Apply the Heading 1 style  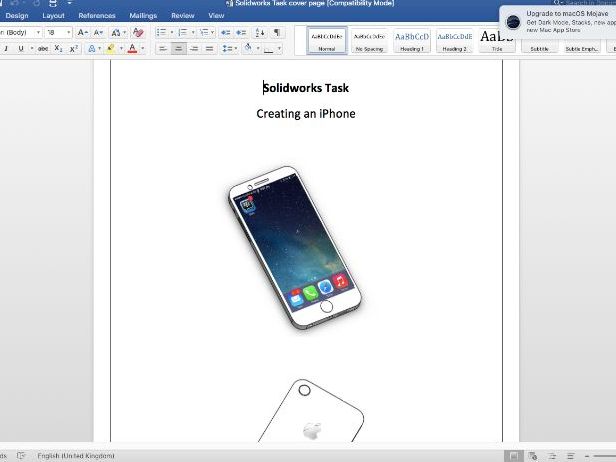[x=412, y=40]
